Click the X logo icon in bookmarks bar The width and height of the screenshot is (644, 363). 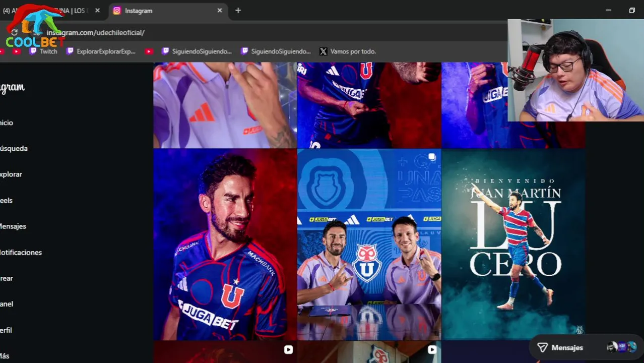coord(324,51)
